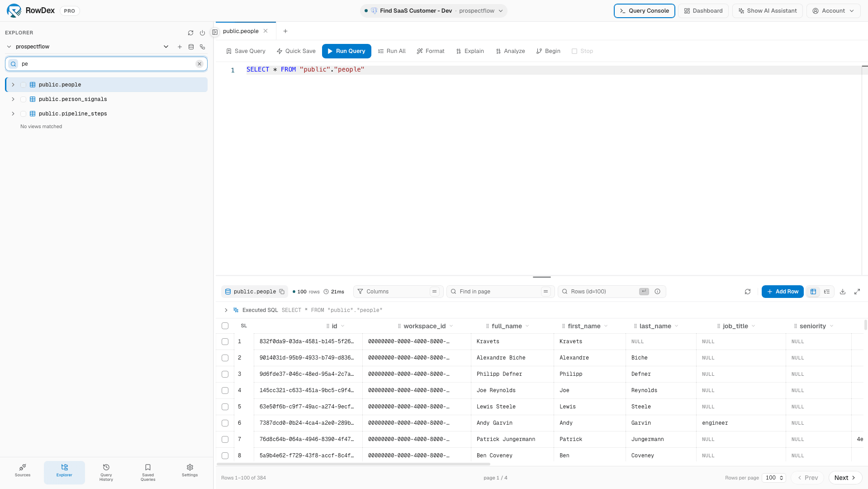868x489 pixels.
Task: Go to the Next page
Action: point(845,478)
